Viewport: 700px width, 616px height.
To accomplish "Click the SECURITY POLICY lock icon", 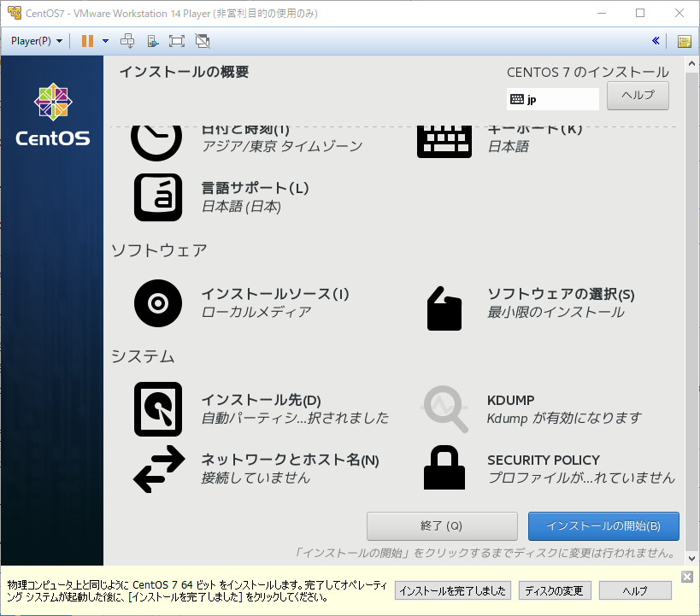I will 444,467.
